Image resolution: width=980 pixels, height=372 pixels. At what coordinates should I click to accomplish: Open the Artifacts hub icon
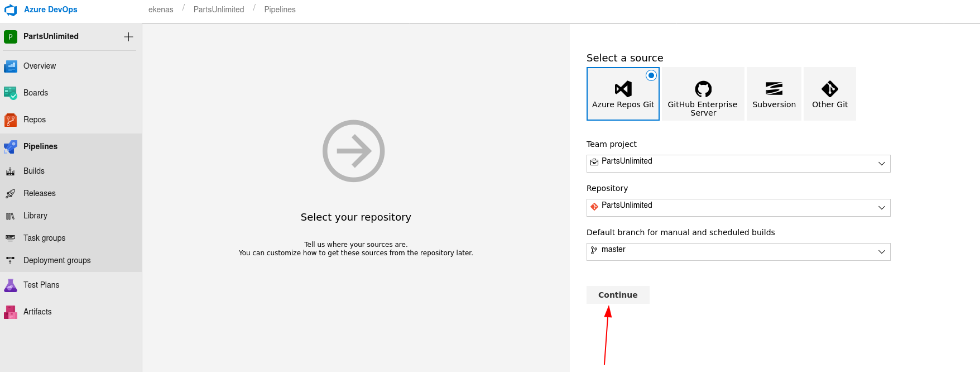(x=11, y=312)
